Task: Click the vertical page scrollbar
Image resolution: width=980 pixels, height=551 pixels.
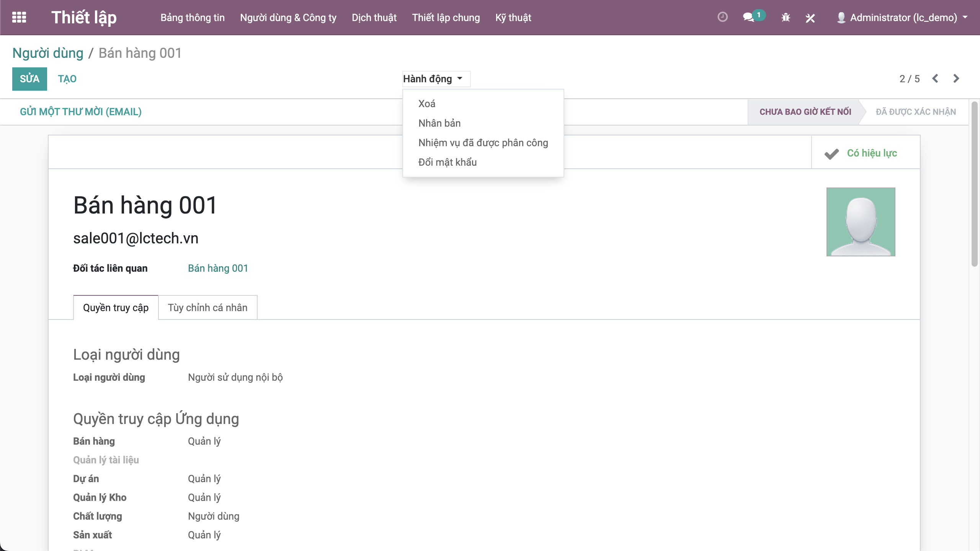Action: (974, 184)
